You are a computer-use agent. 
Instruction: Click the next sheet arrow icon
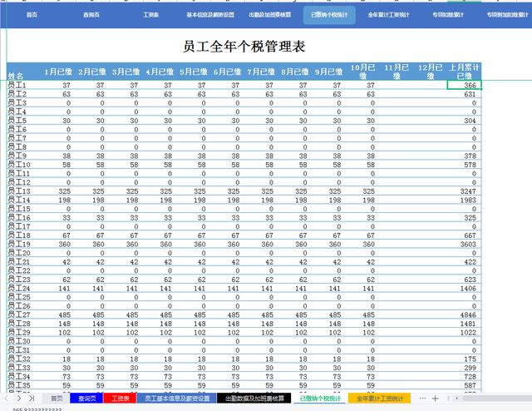tap(20, 399)
